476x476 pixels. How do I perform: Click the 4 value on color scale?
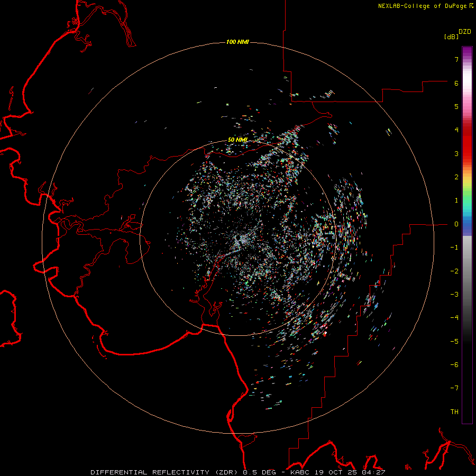(456, 130)
